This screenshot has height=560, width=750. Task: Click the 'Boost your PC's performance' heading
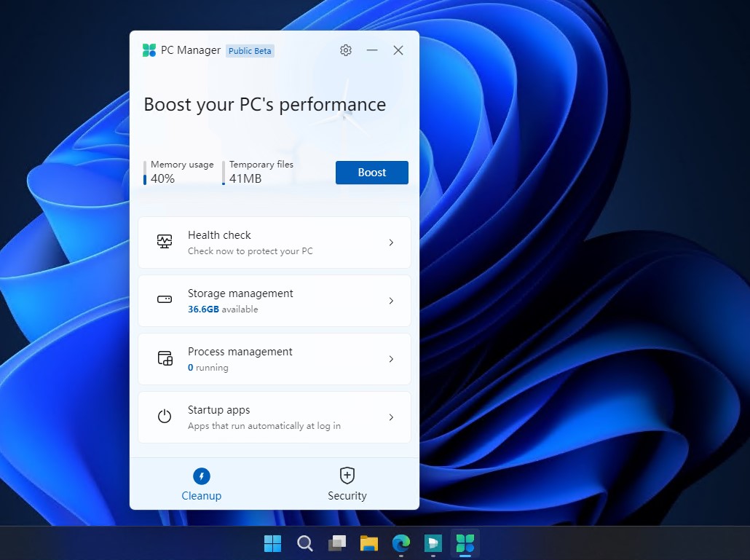point(265,105)
